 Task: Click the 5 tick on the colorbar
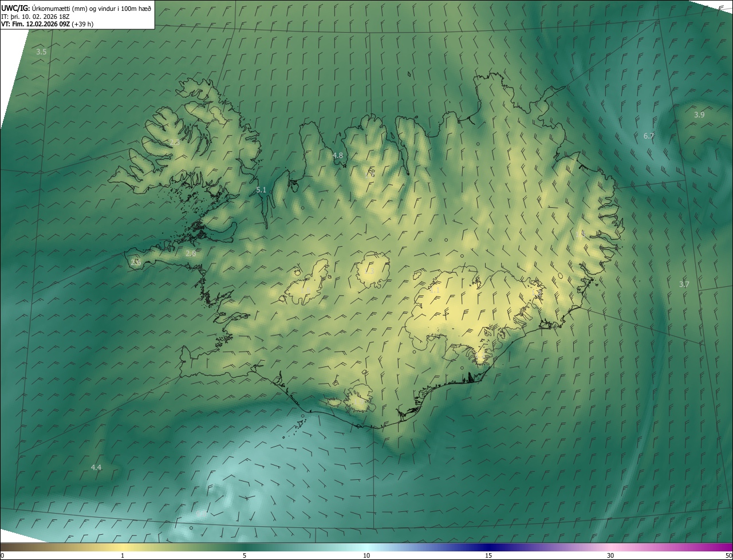(x=245, y=555)
